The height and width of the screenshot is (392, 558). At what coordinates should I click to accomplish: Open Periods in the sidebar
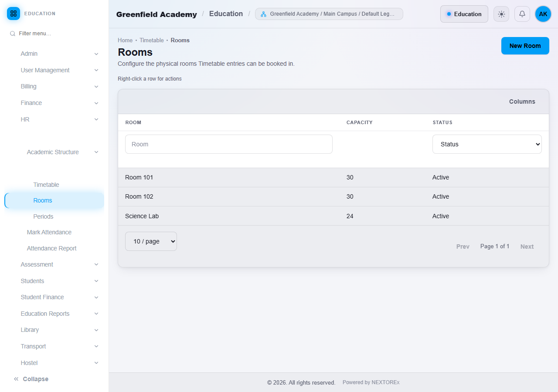click(x=43, y=216)
